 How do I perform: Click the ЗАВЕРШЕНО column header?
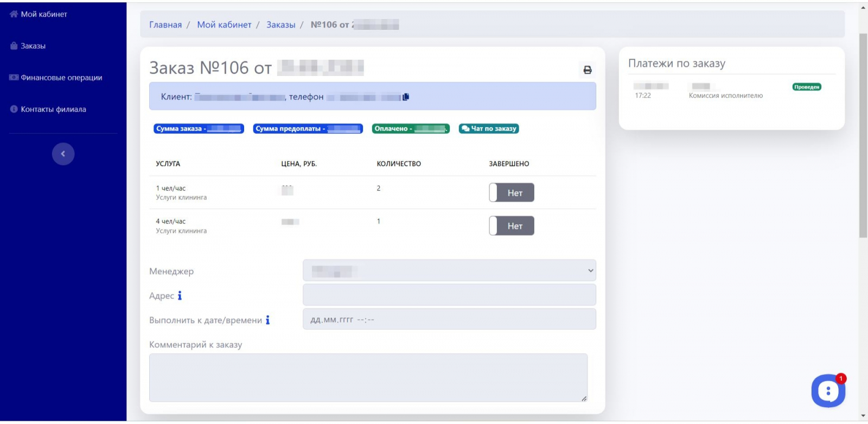click(509, 164)
